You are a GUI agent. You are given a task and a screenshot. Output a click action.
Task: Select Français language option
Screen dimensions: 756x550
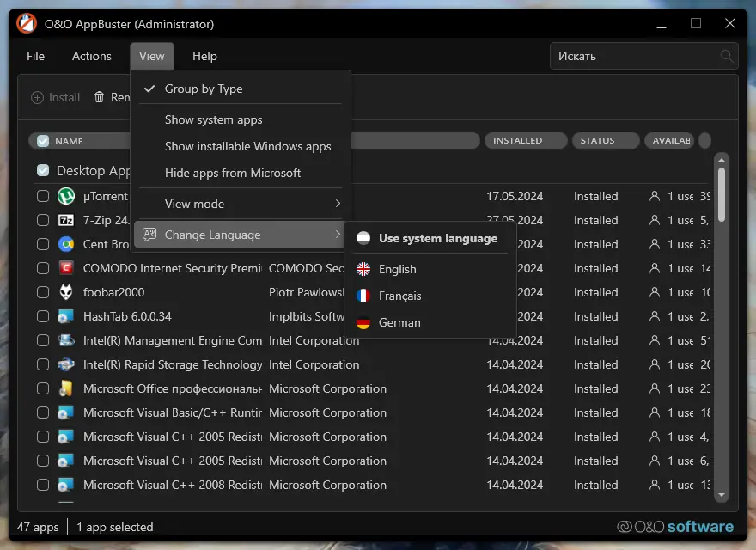coord(399,296)
